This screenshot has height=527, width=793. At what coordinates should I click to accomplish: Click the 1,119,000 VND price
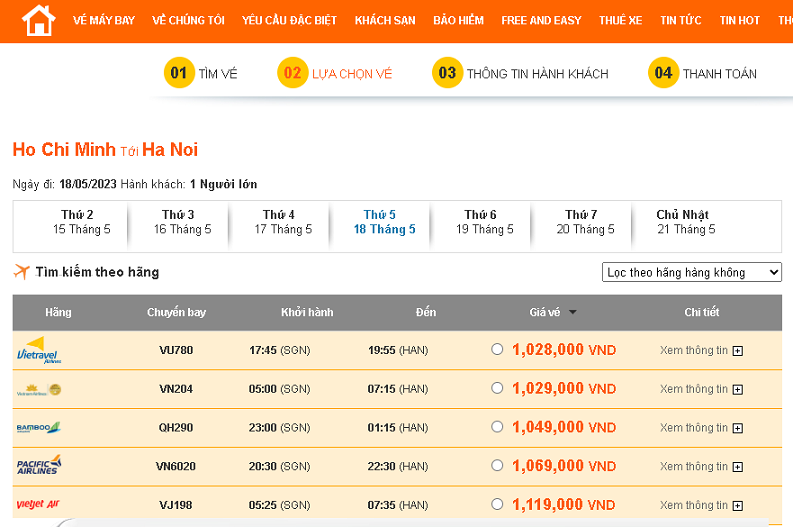point(564,504)
